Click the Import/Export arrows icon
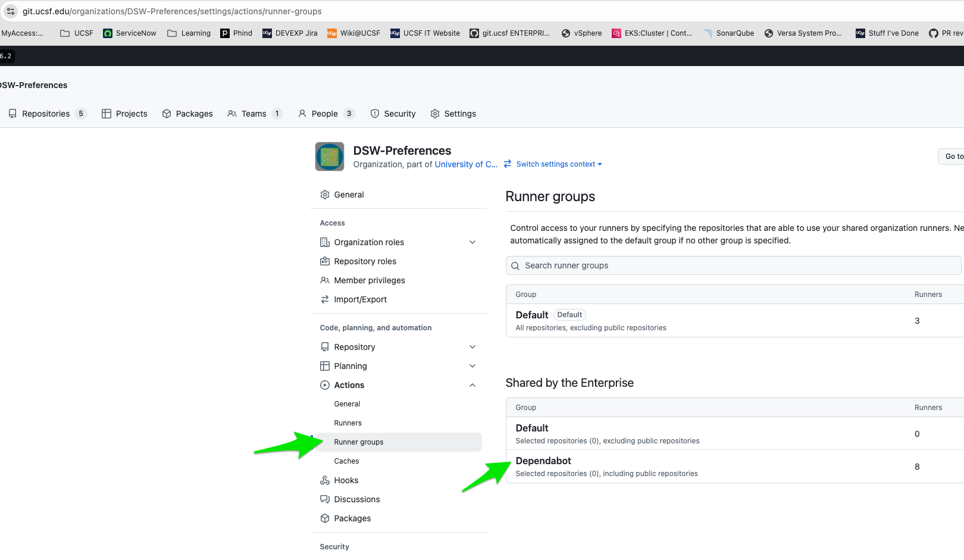964x560 pixels. [x=325, y=299]
